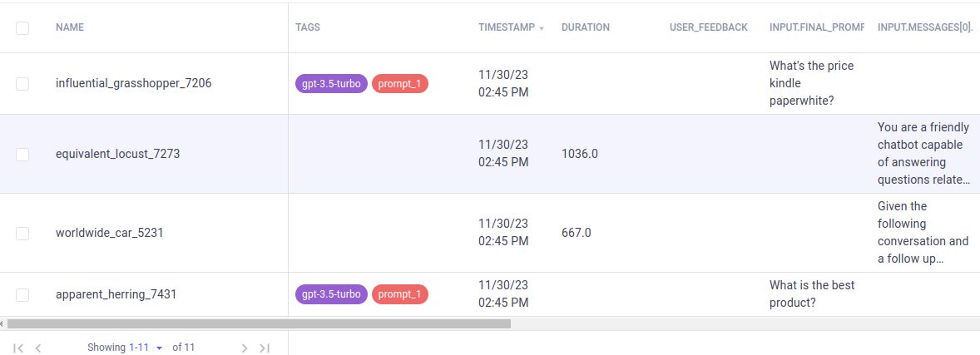Click the Timestamp sort arrow icon
Screen dimensions: 980x355
(x=542, y=28)
